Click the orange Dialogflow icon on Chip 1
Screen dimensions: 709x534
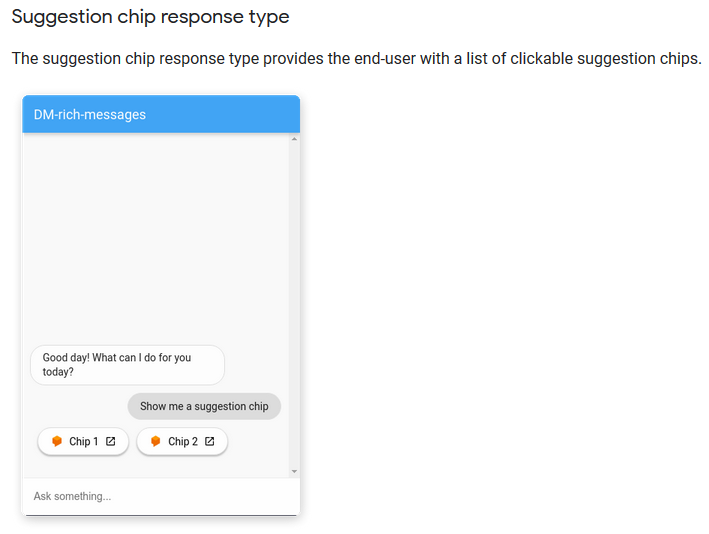coord(57,441)
